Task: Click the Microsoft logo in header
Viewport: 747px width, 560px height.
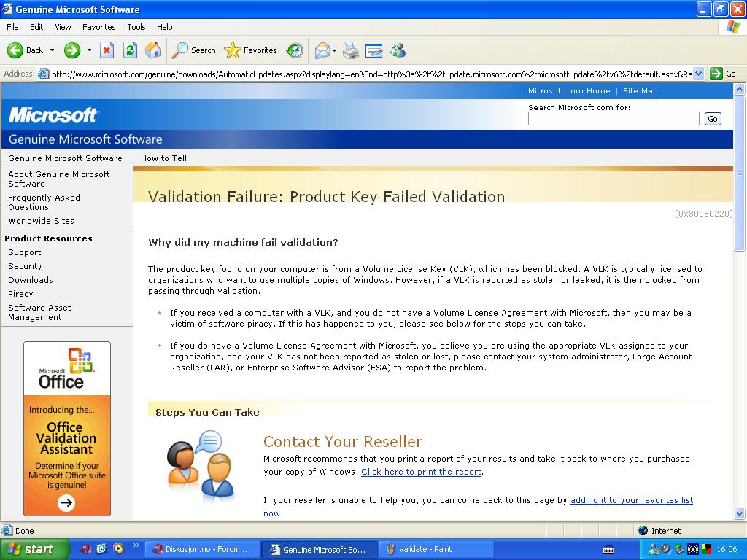Action: point(53,114)
